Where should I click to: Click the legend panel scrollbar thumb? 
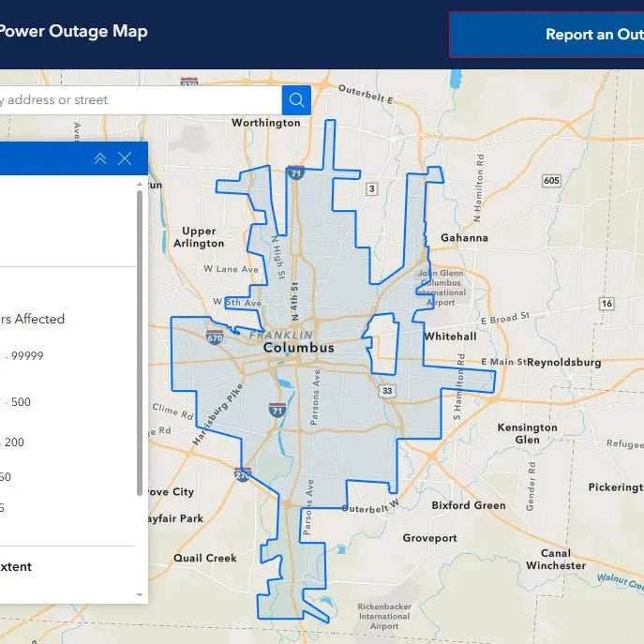[140, 343]
